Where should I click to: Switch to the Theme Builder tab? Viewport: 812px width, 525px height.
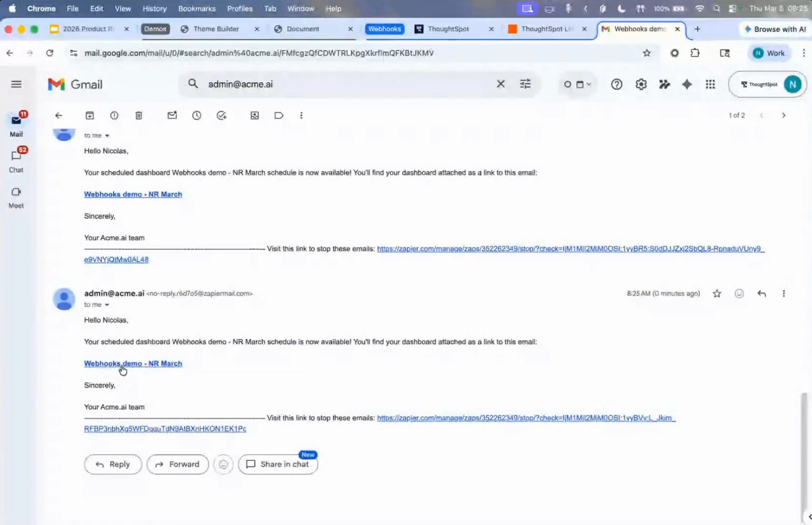(216, 29)
